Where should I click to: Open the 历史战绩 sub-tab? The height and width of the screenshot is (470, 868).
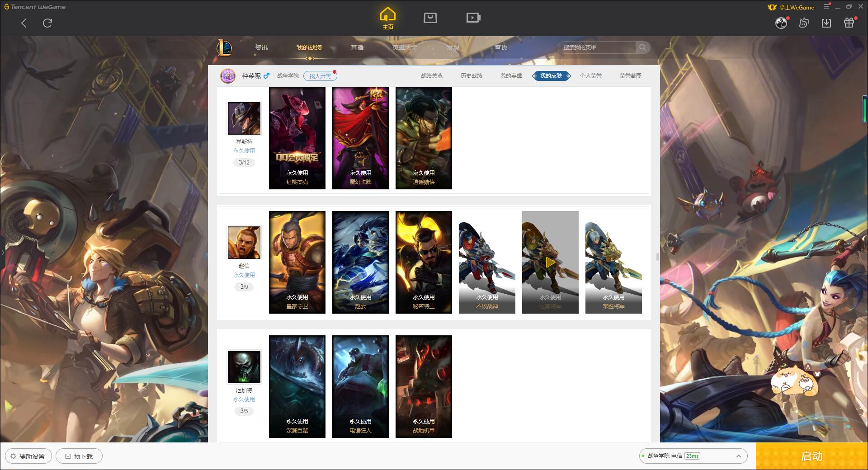coord(472,76)
